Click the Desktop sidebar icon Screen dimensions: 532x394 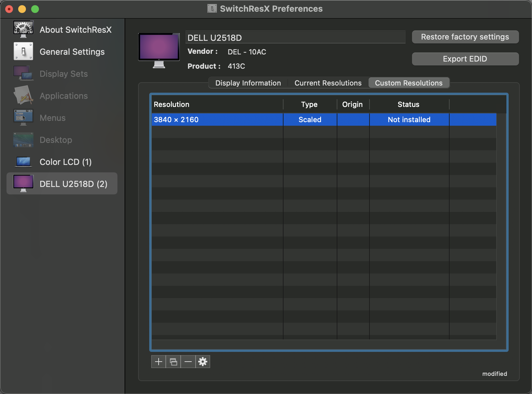point(23,140)
